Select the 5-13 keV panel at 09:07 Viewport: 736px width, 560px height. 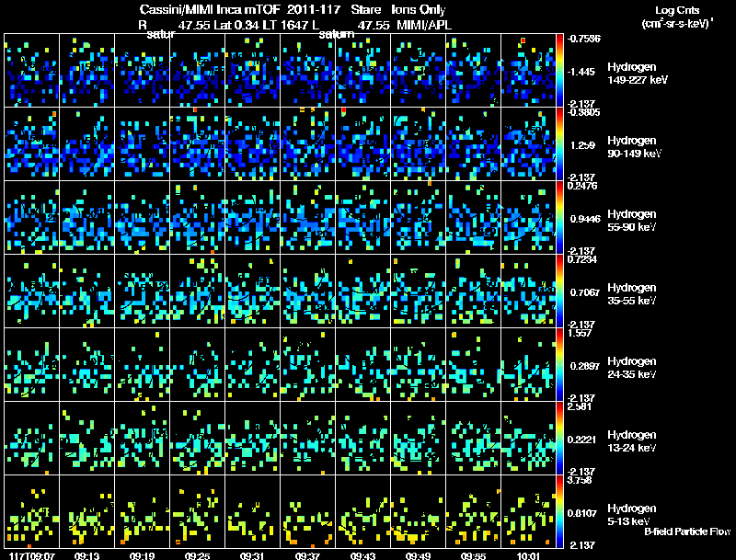pyautogui.click(x=32, y=511)
